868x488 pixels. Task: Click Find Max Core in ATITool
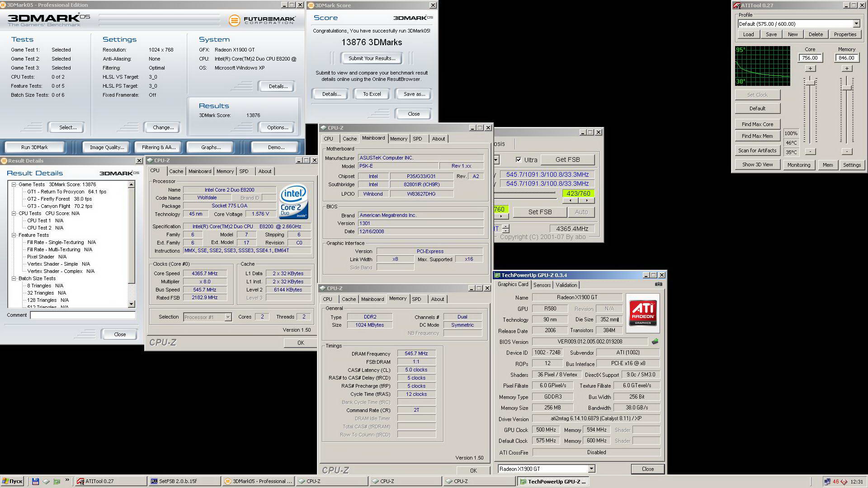(x=757, y=124)
